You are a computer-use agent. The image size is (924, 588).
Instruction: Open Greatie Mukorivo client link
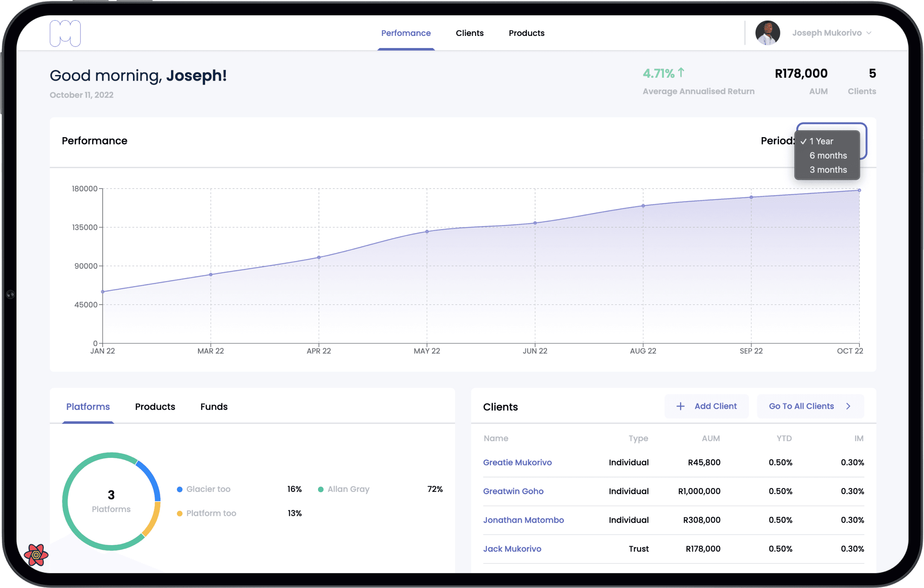(517, 462)
